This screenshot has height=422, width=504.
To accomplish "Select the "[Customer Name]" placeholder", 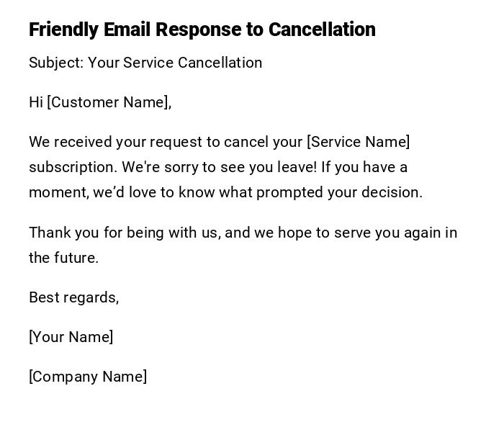I will (109, 102).
